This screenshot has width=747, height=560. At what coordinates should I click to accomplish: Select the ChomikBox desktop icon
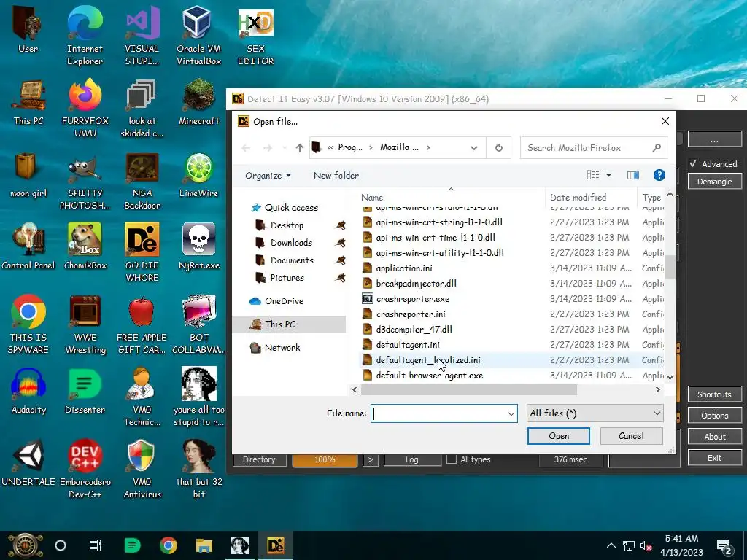(x=85, y=247)
